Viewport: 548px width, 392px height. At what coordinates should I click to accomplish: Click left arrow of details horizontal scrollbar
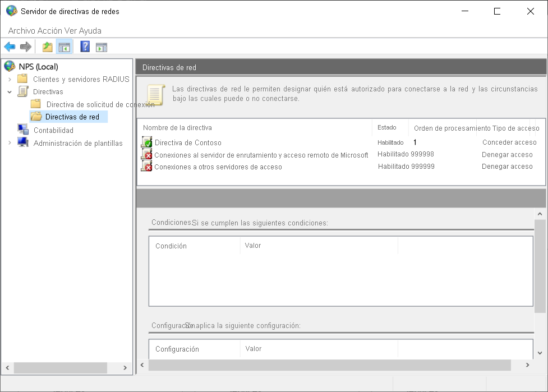pyautogui.click(x=142, y=365)
